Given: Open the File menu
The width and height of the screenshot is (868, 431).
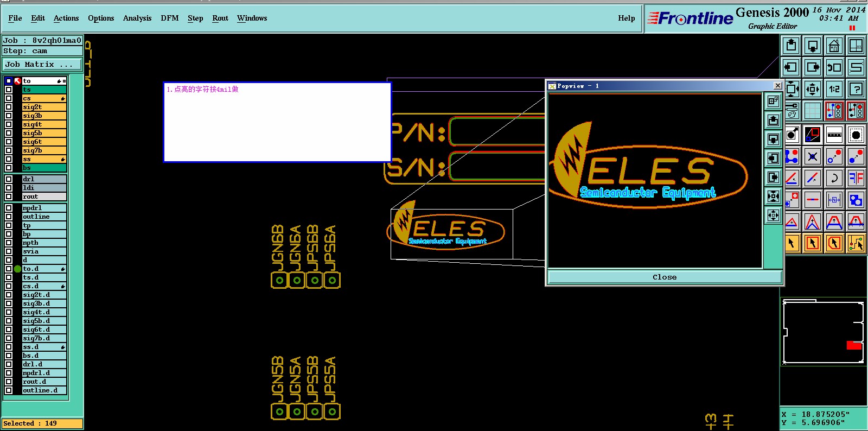Looking at the screenshot, I should pos(15,18).
